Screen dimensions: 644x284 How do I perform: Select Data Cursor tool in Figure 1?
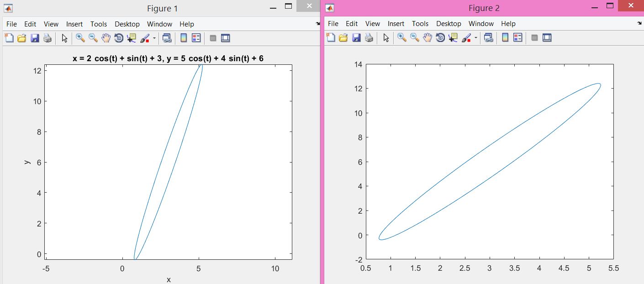coord(132,38)
